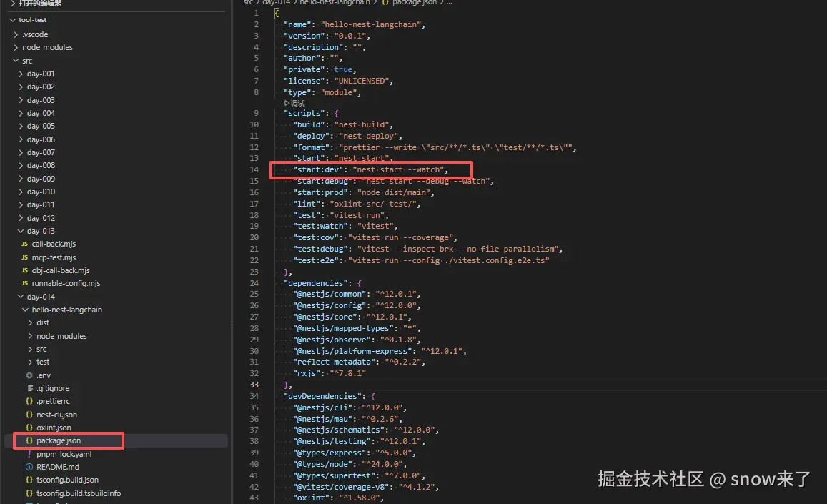The width and height of the screenshot is (827, 504).
Task: Click the gear icon beside .env
Action: 29,375
